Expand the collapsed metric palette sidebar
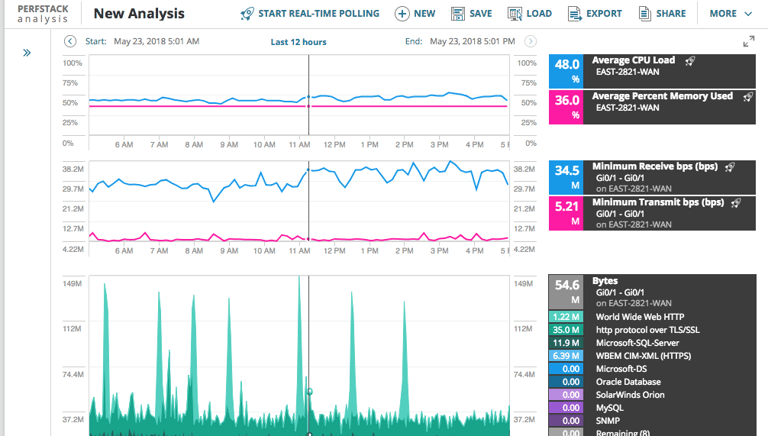768x436 pixels. pos(27,52)
